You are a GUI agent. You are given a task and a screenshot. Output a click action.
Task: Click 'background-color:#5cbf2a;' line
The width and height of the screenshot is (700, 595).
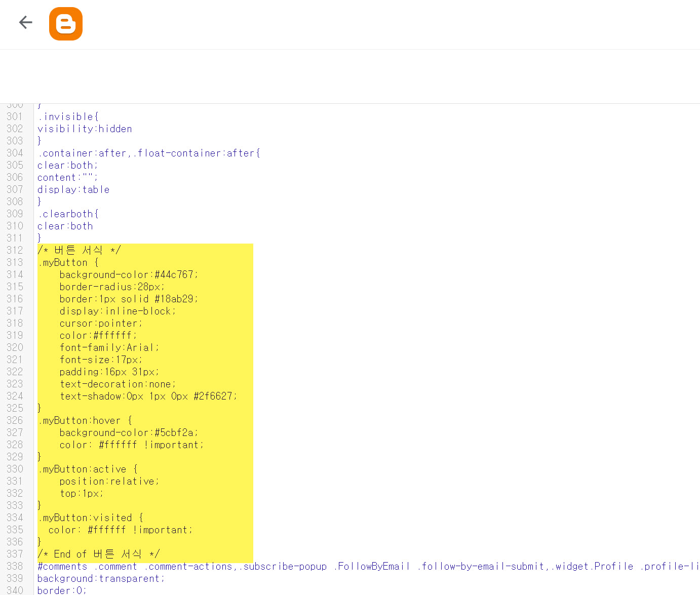pyautogui.click(x=129, y=432)
